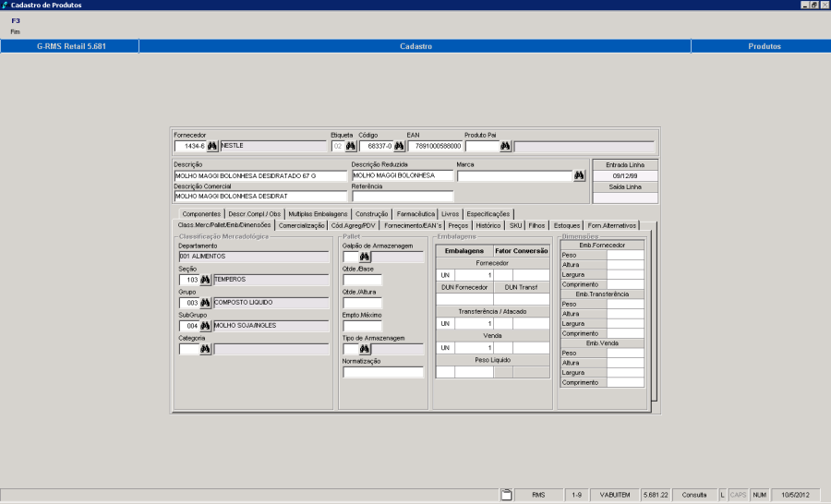The width and height of the screenshot is (831, 504).
Task: Click the Normatização field
Action: click(382, 373)
